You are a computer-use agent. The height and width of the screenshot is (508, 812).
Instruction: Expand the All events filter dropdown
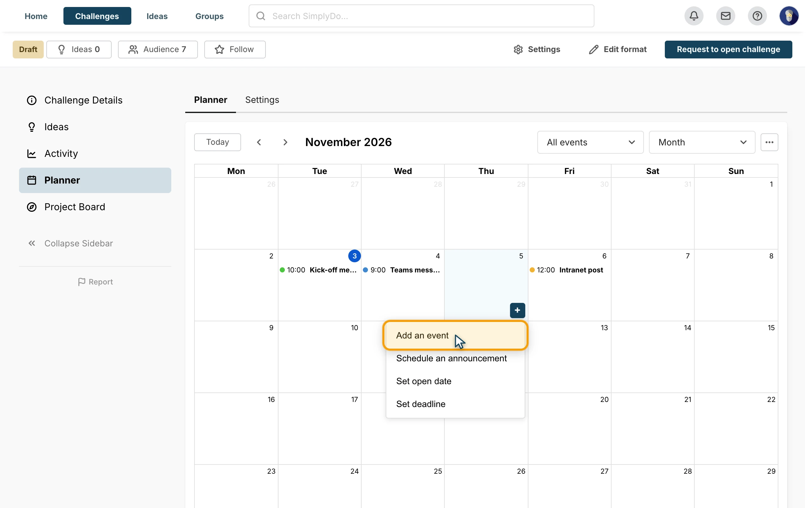[x=590, y=142]
